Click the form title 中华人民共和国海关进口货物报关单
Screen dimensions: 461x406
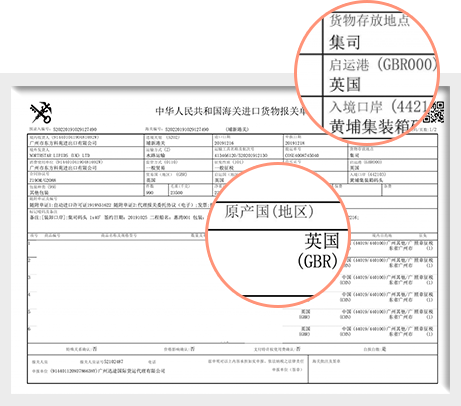231,111
